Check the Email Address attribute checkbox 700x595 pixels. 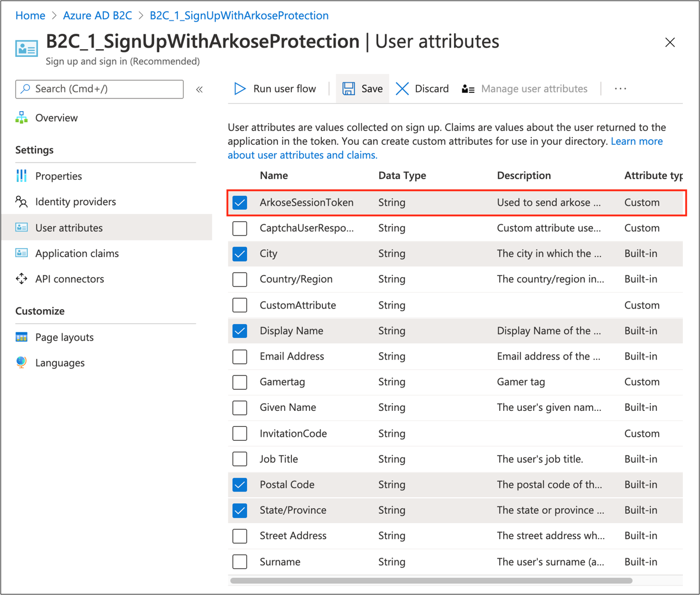click(x=240, y=357)
